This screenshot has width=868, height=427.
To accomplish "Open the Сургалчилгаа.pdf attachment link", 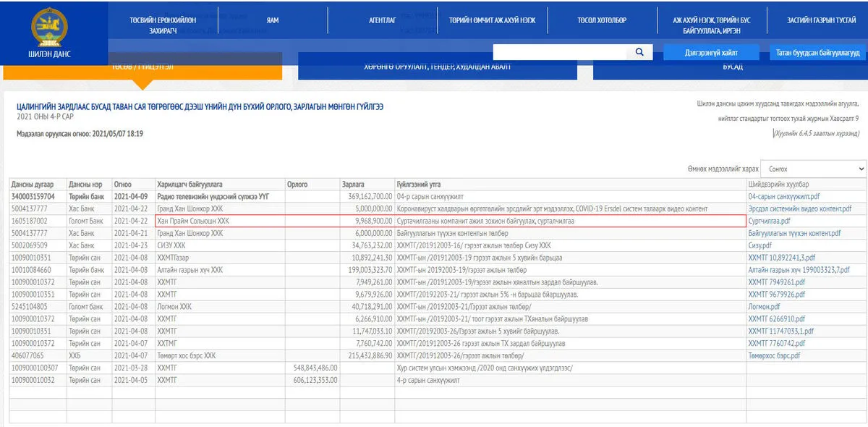I will point(770,221).
